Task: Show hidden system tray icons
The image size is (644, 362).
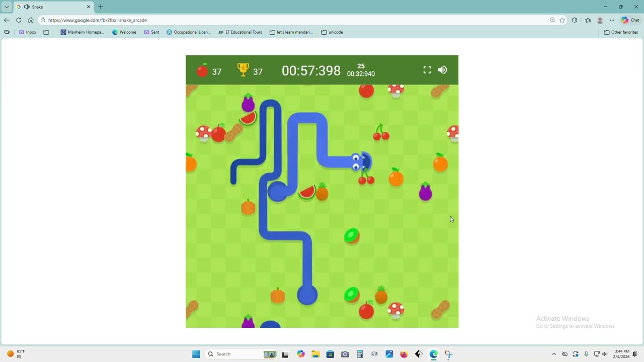Action: tap(554, 354)
